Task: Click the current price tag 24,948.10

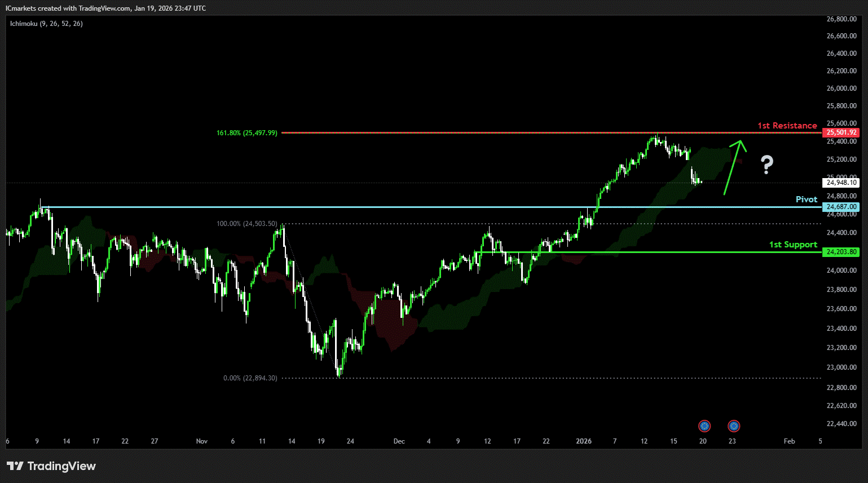Action: tap(841, 183)
